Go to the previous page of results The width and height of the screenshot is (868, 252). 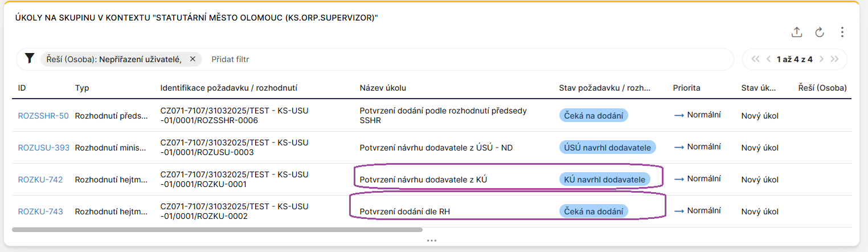[x=768, y=59]
